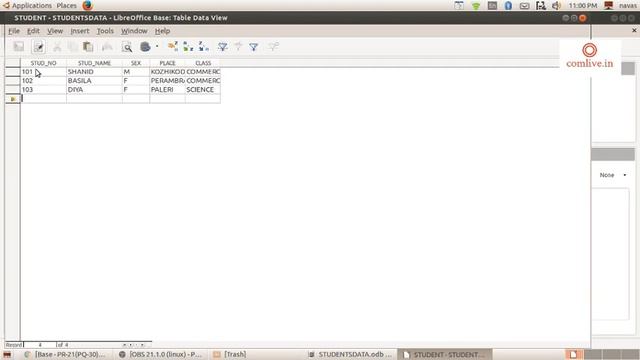Click the STUD_NAME column header
640x360 pixels.
click(x=94, y=63)
